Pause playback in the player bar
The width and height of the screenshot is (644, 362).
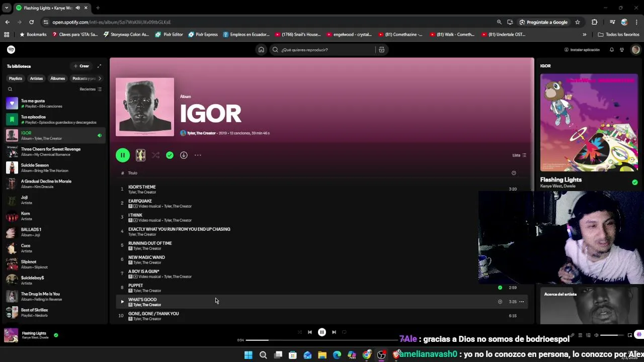coord(322,332)
